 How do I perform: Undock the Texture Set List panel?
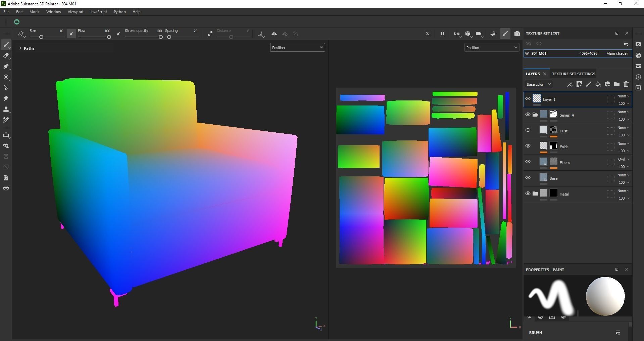click(x=617, y=33)
